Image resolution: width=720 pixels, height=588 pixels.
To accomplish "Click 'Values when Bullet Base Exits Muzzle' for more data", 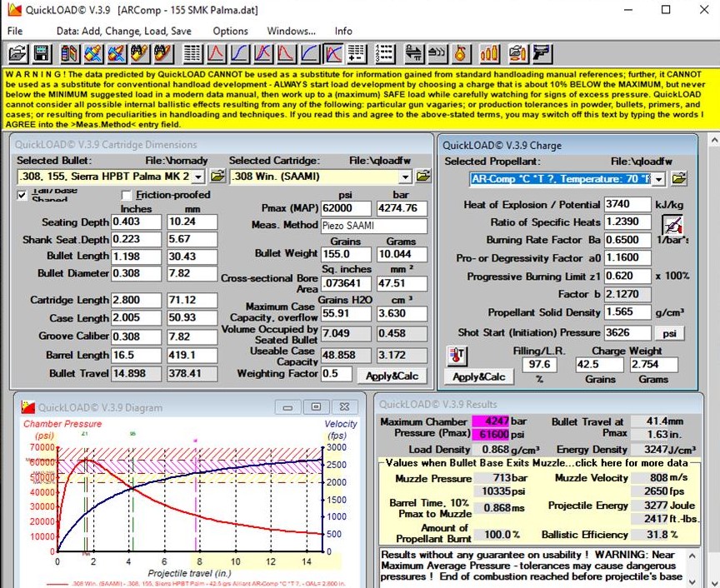I will pos(537,463).
